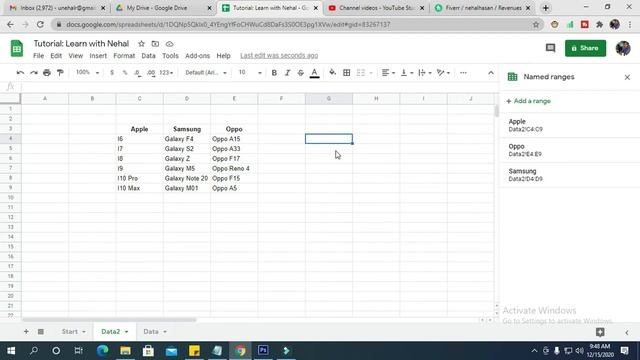Click the Undo toolbar icon
The height and width of the screenshot is (360, 640).
tap(20, 73)
